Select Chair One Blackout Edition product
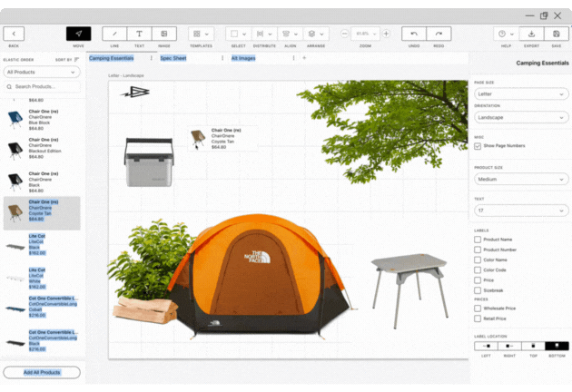Viewport: 572px width, 392px height. point(42,149)
